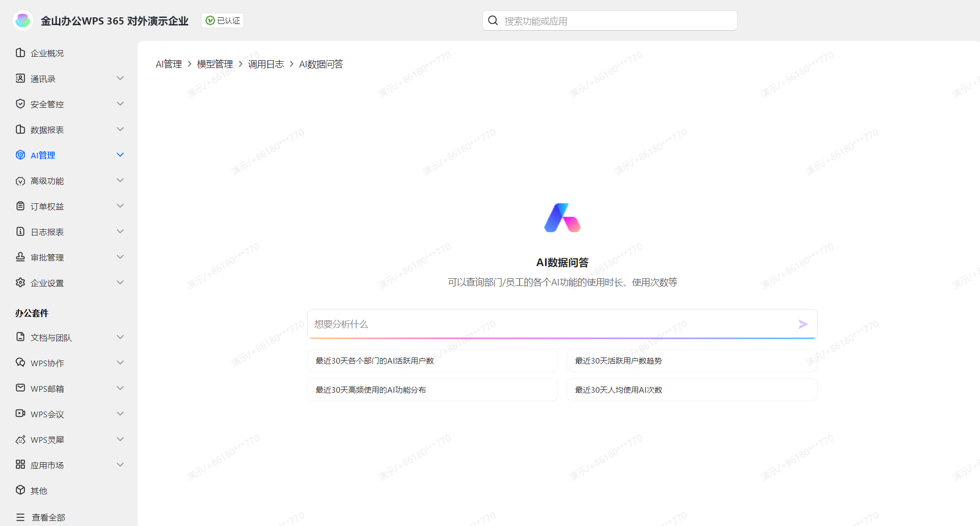Image resolution: width=980 pixels, height=526 pixels.
Task: Expand the 高级功能 menu chevron
Action: (120, 180)
